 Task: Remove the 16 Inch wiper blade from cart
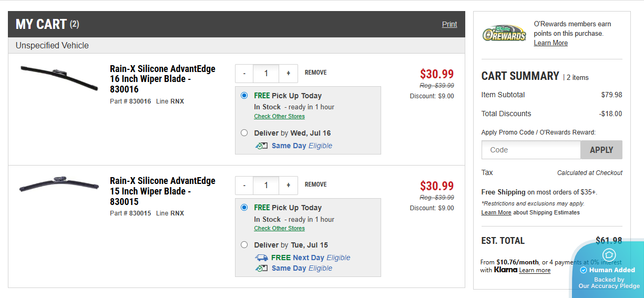pos(315,73)
